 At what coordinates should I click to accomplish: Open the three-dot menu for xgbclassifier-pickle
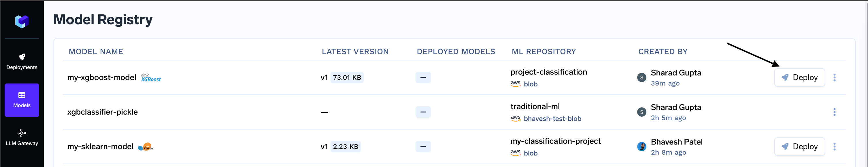(x=834, y=112)
